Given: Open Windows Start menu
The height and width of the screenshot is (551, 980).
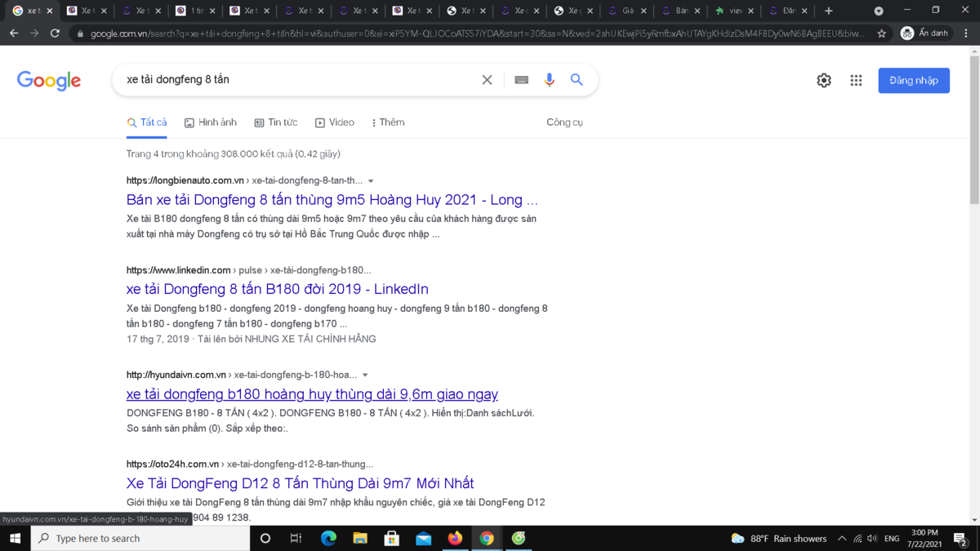Looking at the screenshot, I should (15, 538).
